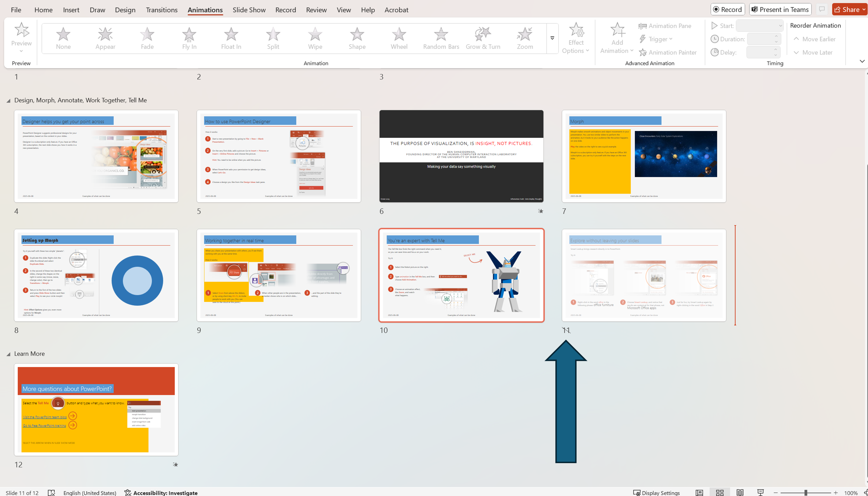
Task: Expand the animation gallery More arrow
Action: pyautogui.click(x=552, y=38)
